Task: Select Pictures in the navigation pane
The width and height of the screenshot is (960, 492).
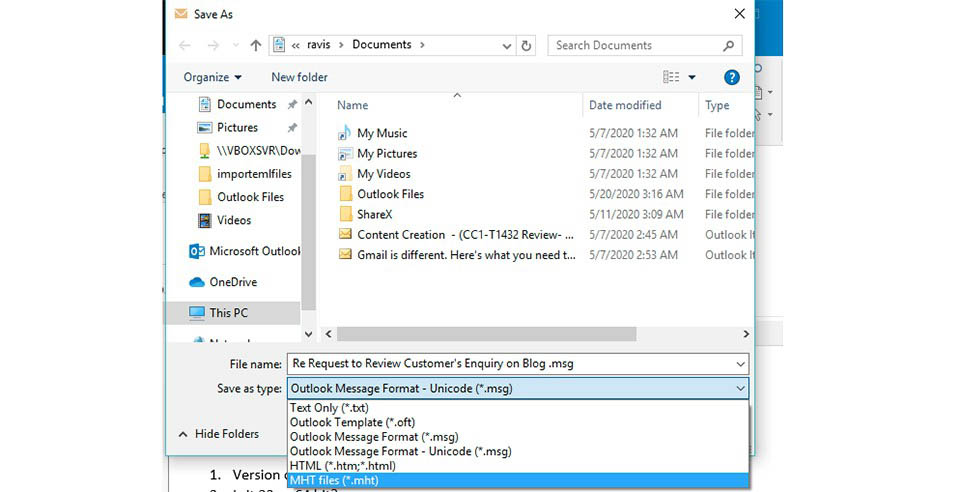Action: click(x=238, y=127)
